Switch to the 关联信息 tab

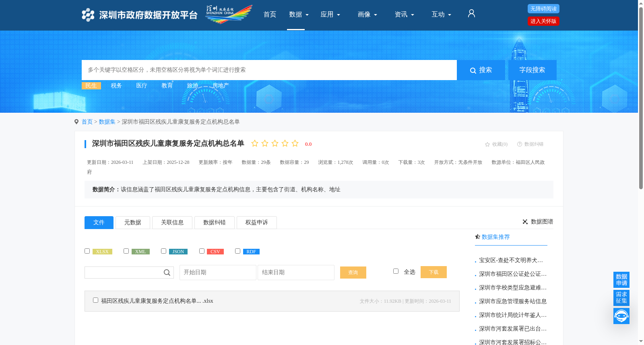point(172,223)
